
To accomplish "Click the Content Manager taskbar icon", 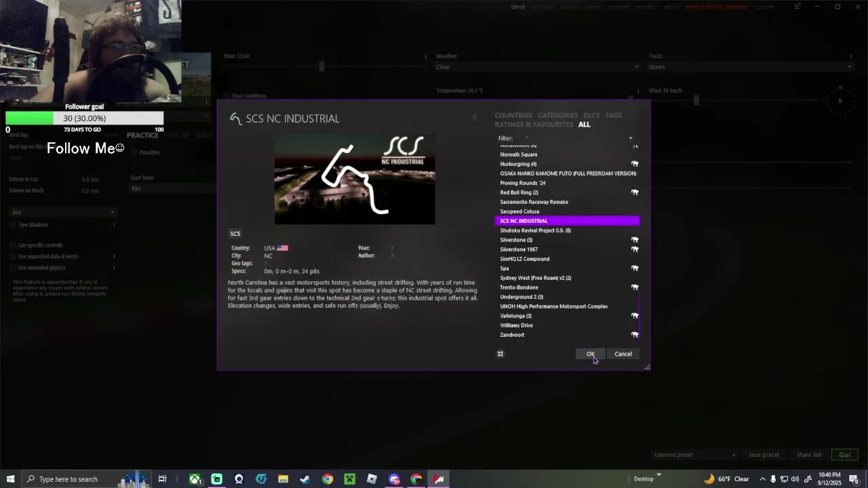I will click(439, 479).
